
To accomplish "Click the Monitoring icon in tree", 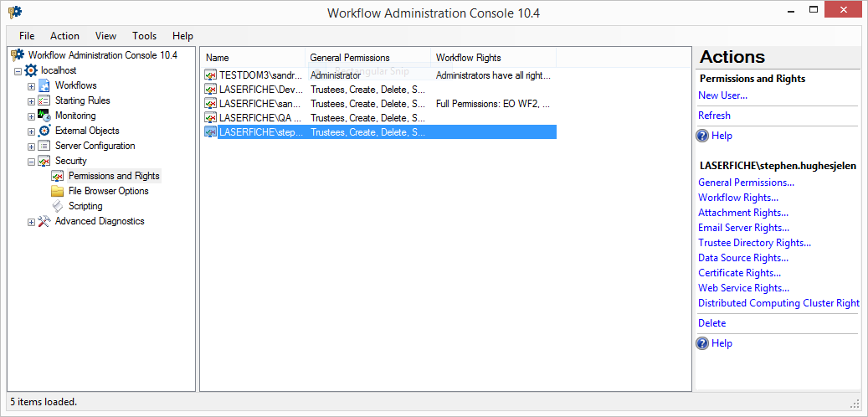I will click(44, 116).
